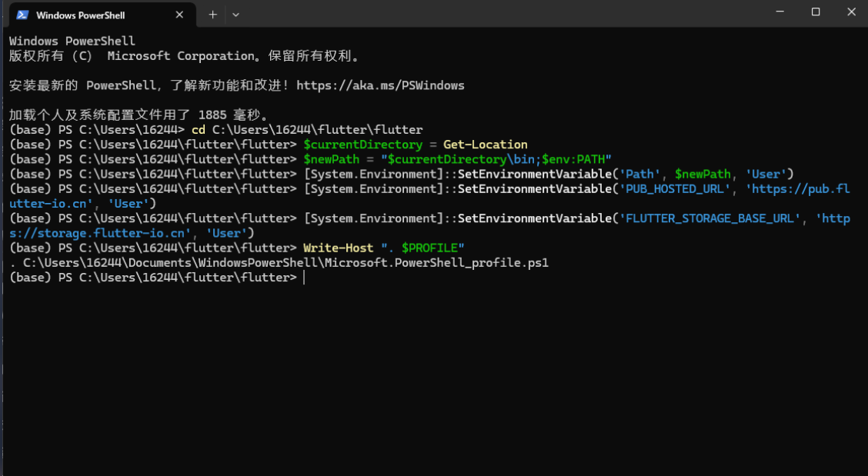Image resolution: width=868 pixels, height=476 pixels.
Task: Click the cursor at the last prompt
Action: [305, 278]
